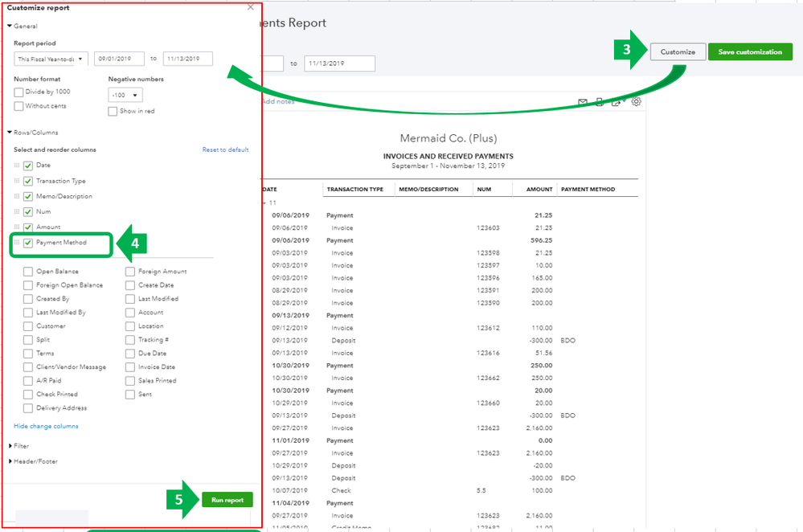Grab the Amount column reorder handle
This screenshot has width=803, height=532.
16,227
